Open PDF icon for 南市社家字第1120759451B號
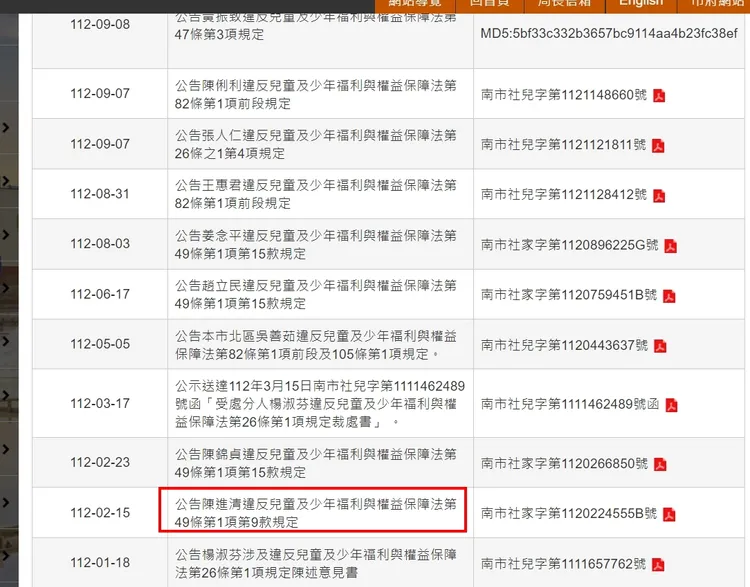This screenshot has width=750, height=587. pyautogui.click(x=669, y=295)
